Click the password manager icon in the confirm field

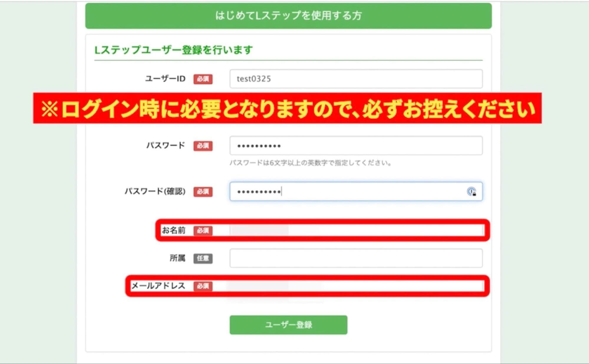pos(471,192)
